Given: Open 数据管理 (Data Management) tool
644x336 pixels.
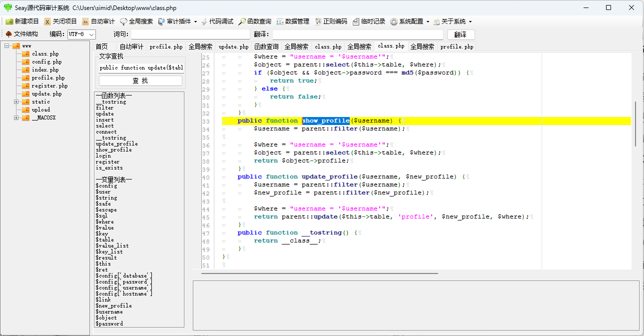Looking at the screenshot, I should (293, 21).
